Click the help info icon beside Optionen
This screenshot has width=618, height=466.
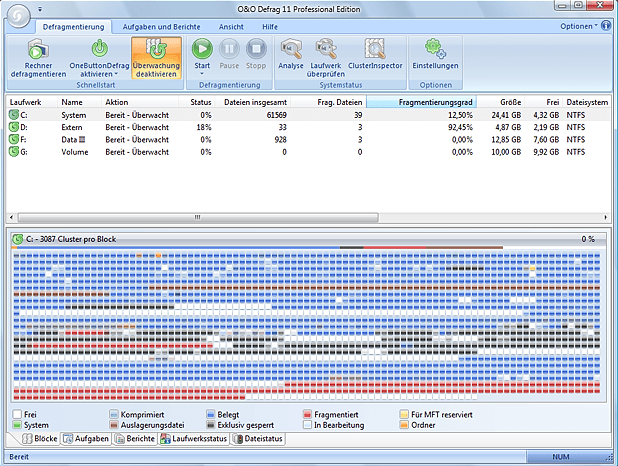[x=606, y=26]
